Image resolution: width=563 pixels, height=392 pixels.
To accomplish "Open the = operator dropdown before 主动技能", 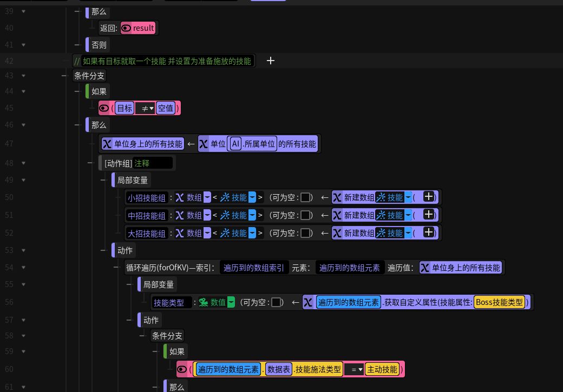I will point(354,369).
